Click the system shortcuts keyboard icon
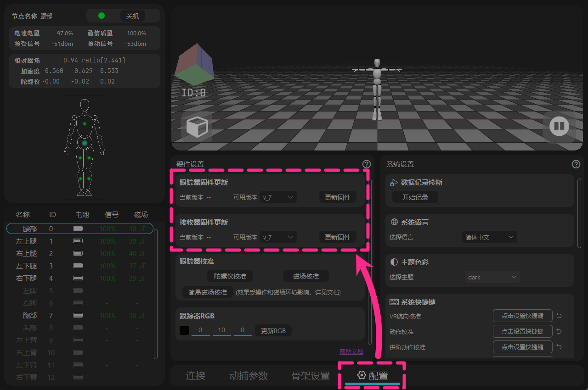Image resolution: width=588 pixels, height=390 pixels. (x=394, y=302)
